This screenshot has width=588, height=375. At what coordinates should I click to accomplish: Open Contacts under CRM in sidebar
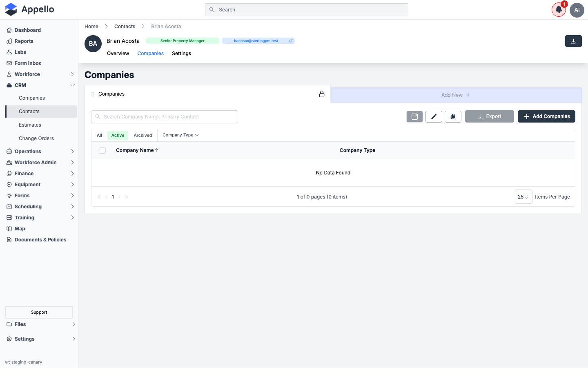click(x=41, y=112)
